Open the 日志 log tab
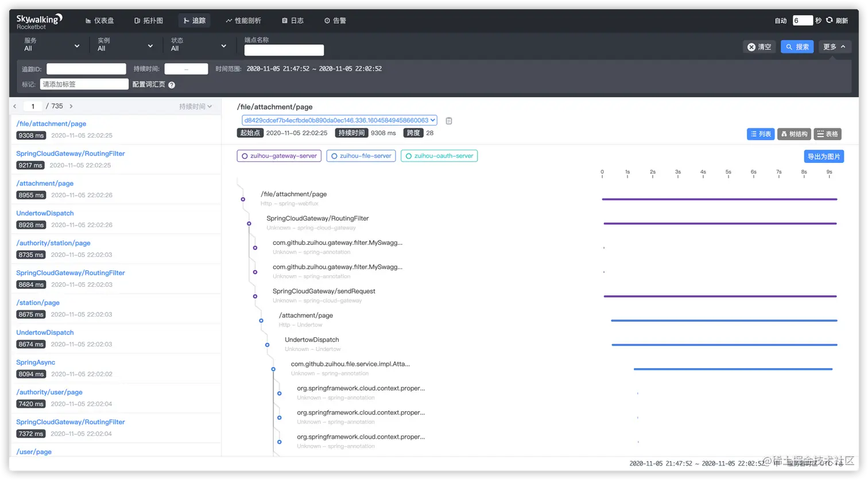Viewport: 868px width, 480px height. coord(293,21)
